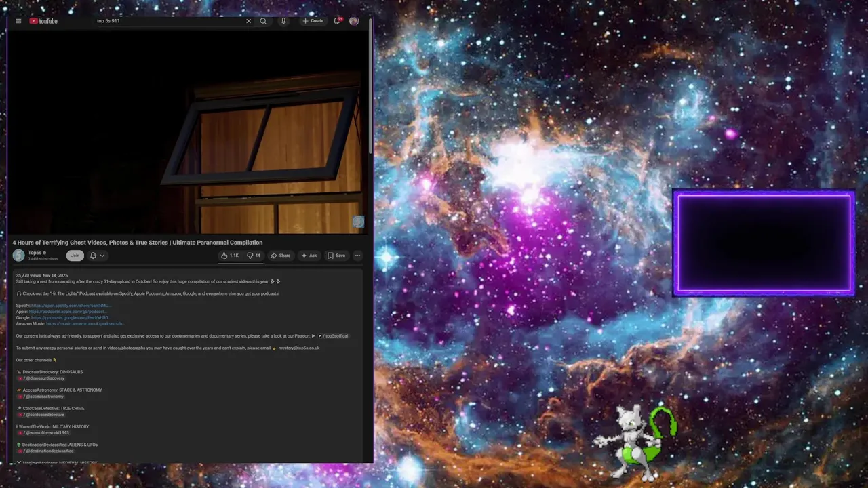868x488 pixels.
Task: Click the video title text
Action: (138, 243)
